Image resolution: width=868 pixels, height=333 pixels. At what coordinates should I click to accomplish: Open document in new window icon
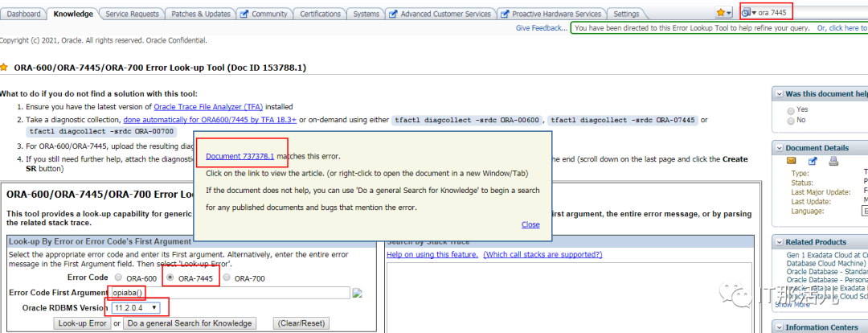click(813, 161)
